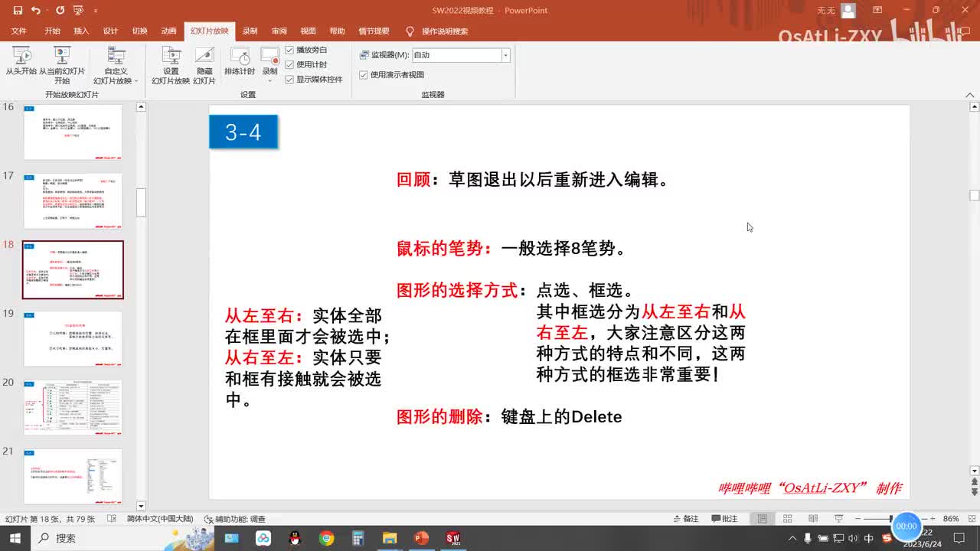The height and width of the screenshot is (551, 980).
Task: Click the slide area vertical scrollbar thumb
Action: [975, 195]
